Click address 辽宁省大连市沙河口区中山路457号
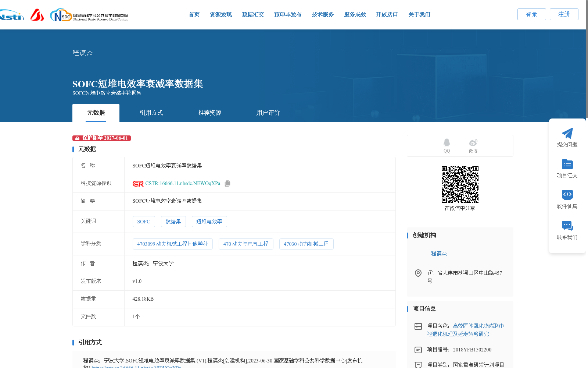The height and width of the screenshot is (368, 588). [x=465, y=277]
